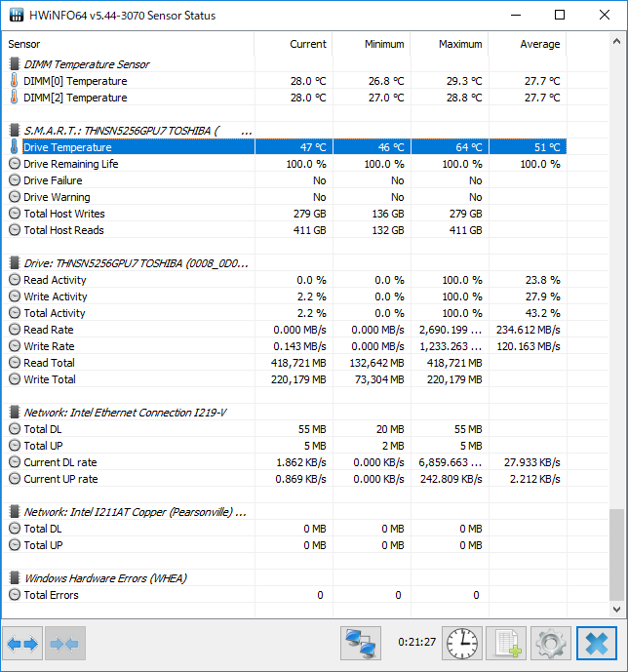628x672 pixels.
Task: Click the Drive Remaining Life gauge icon
Action: point(15,164)
